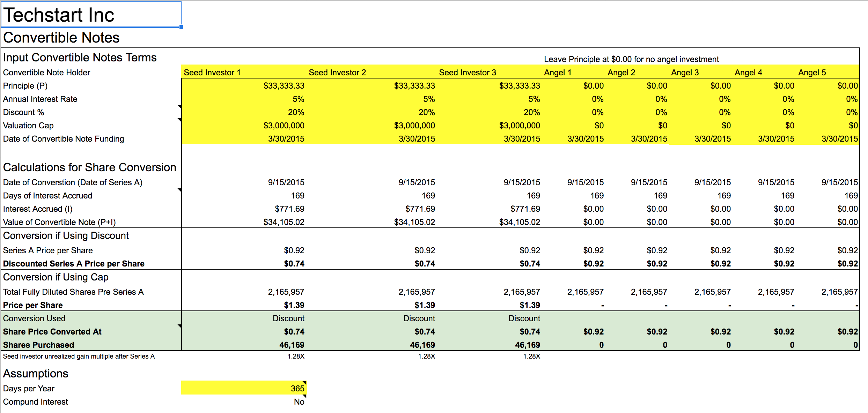The width and height of the screenshot is (868, 413).
Task: Select Angel 4 converted share price $0.92
Action: [784, 332]
